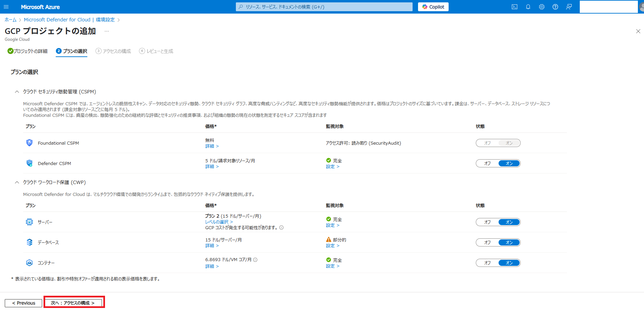Launch Copilot from the header

[433, 7]
